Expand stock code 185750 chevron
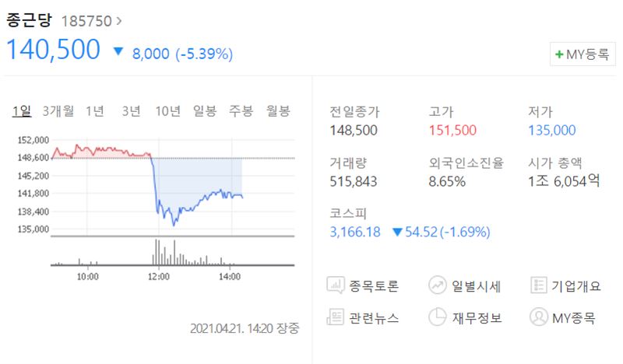Image resolution: width=623 pixels, height=364 pixels. [x=119, y=21]
